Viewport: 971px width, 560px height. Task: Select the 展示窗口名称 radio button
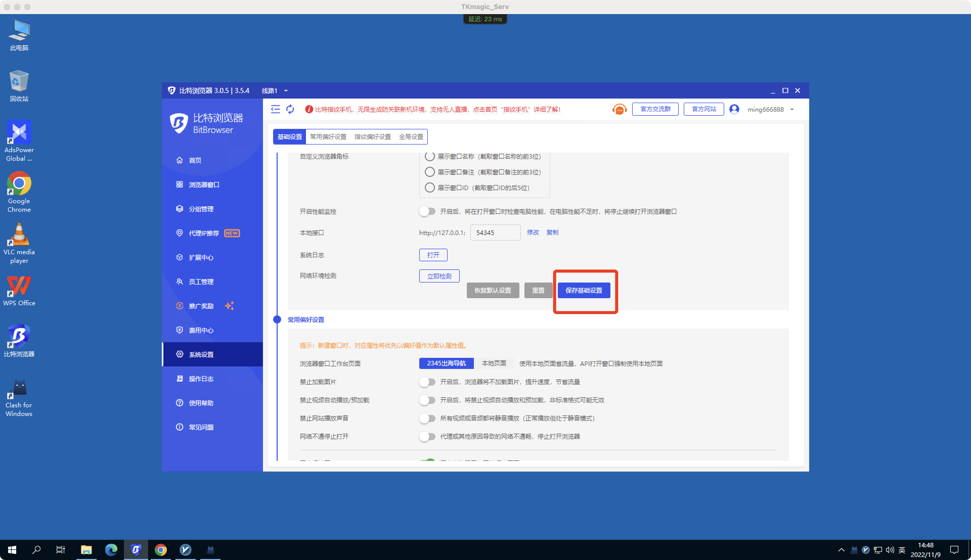coord(430,156)
